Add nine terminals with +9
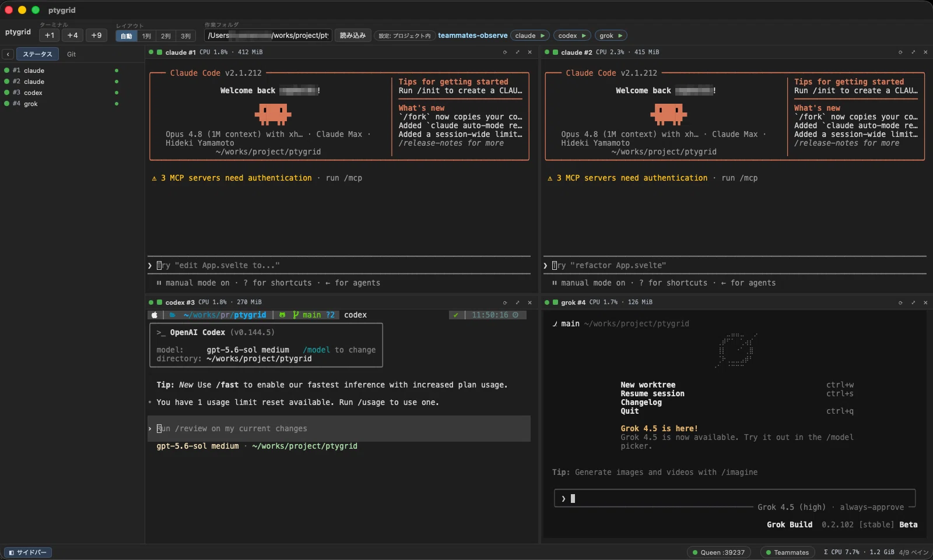933x560 pixels. point(96,36)
